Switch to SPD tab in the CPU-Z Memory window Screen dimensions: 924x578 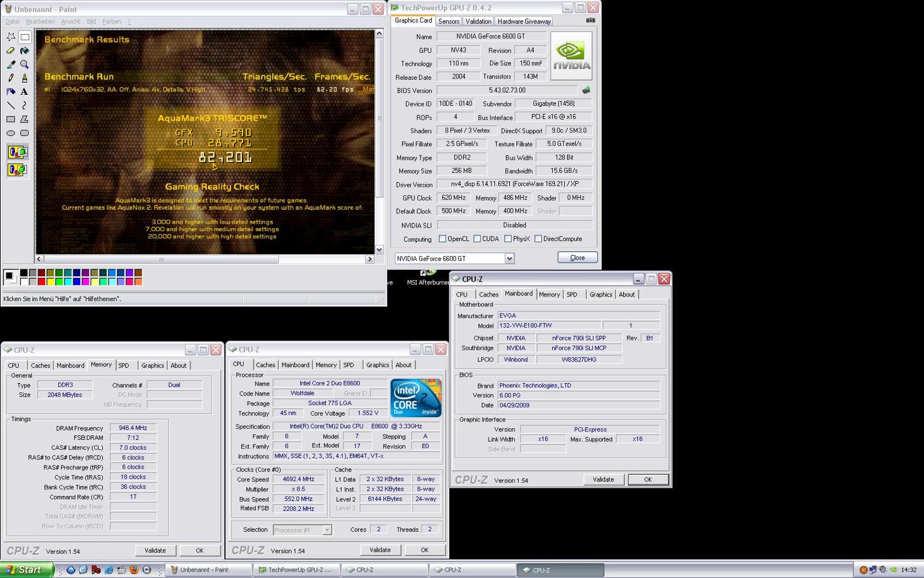tap(124, 365)
